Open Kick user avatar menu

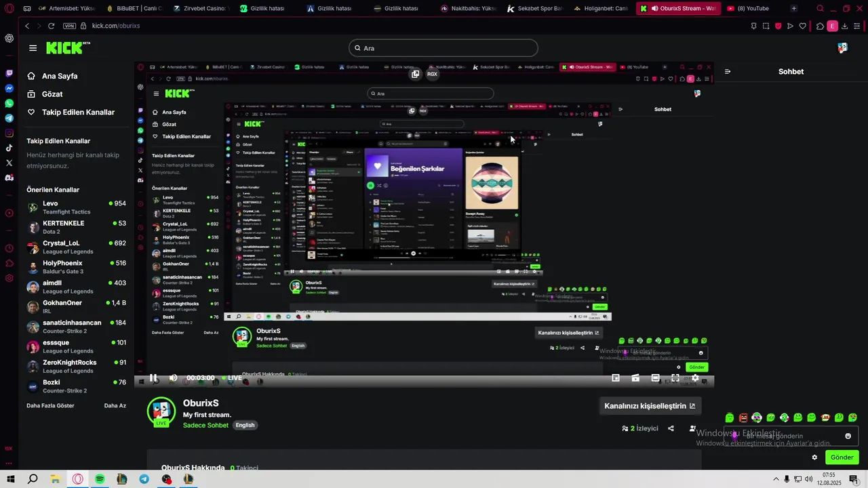click(842, 48)
